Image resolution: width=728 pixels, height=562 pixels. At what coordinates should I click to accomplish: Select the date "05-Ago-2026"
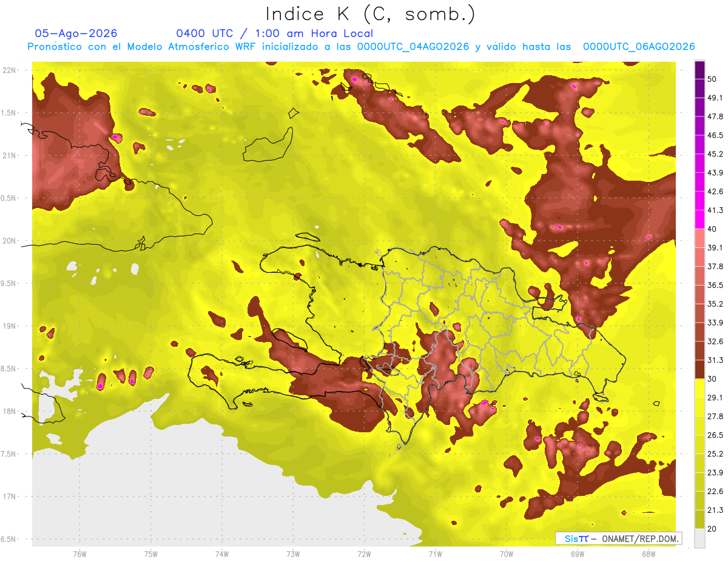(x=76, y=33)
